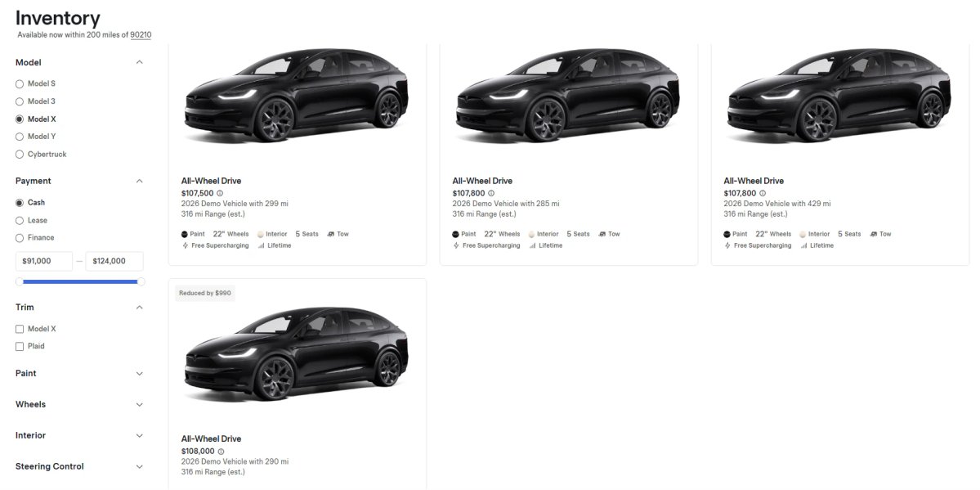Click info icon beside $108,000 price
Image resolution: width=980 pixels, height=490 pixels.
[x=221, y=452]
